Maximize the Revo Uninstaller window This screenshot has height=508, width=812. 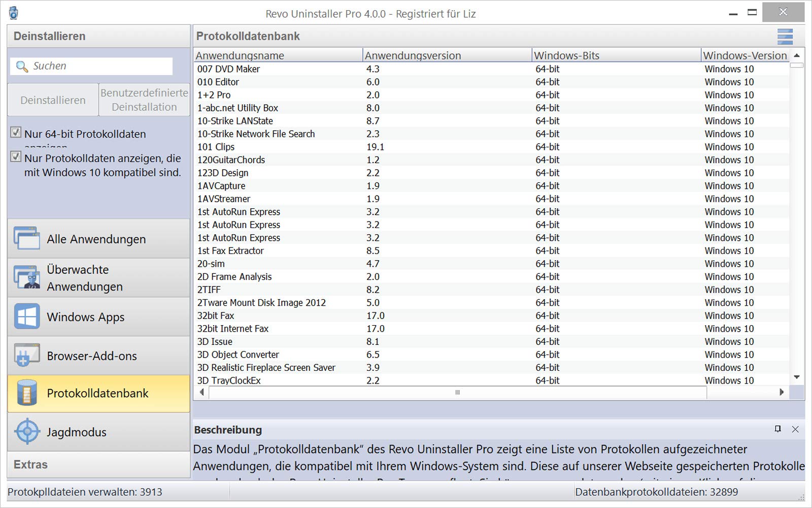752,12
